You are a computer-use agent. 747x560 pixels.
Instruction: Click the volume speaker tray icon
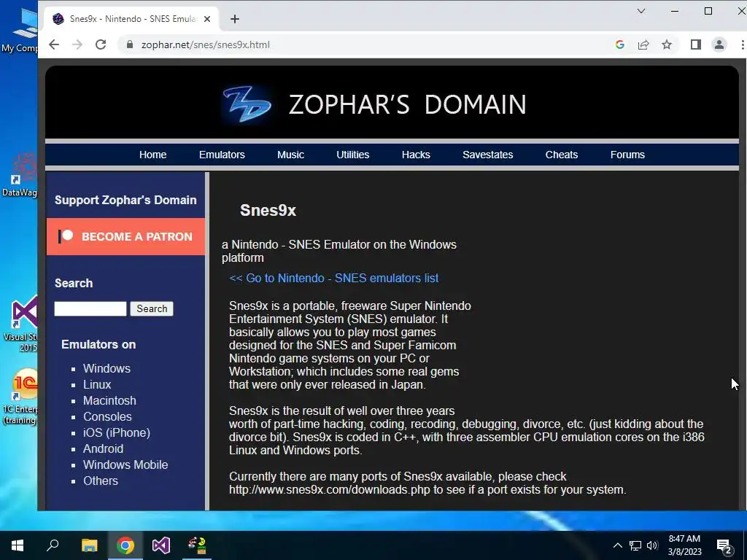point(652,545)
